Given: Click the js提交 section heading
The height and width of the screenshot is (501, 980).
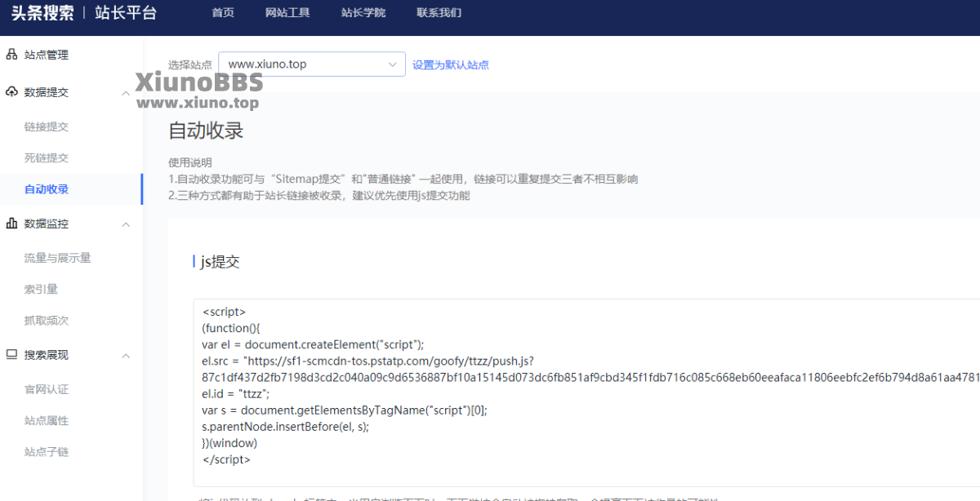Looking at the screenshot, I should [220, 262].
